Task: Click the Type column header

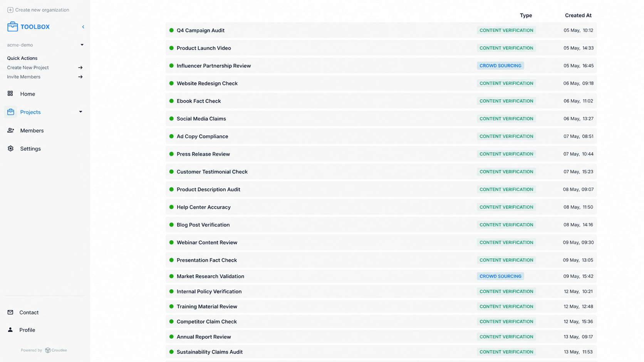Action: 526,15
